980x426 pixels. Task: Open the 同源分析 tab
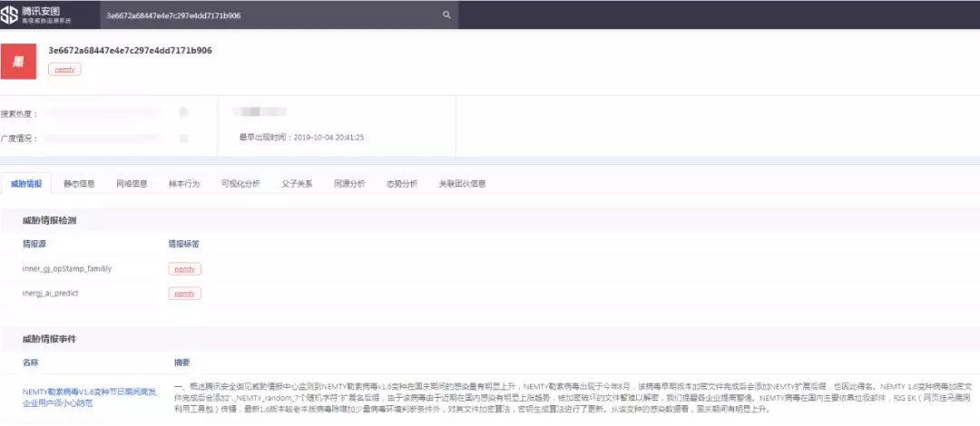click(x=349, y=183)
